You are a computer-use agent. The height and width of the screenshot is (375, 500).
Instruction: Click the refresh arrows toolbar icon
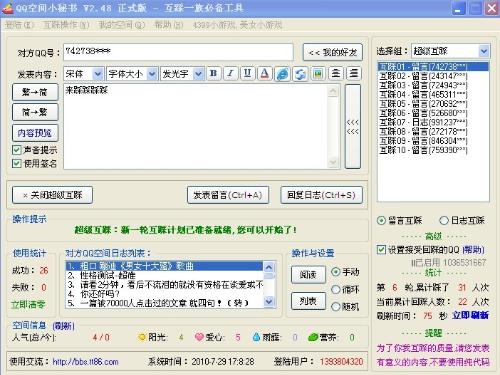point(300,74)
